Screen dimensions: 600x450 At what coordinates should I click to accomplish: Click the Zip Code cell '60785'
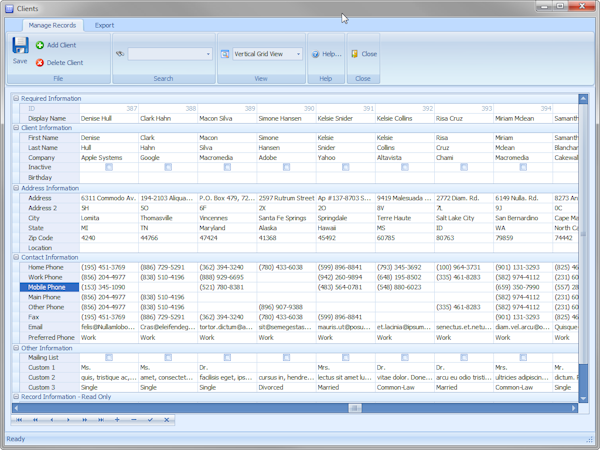[x=405, y=238]
